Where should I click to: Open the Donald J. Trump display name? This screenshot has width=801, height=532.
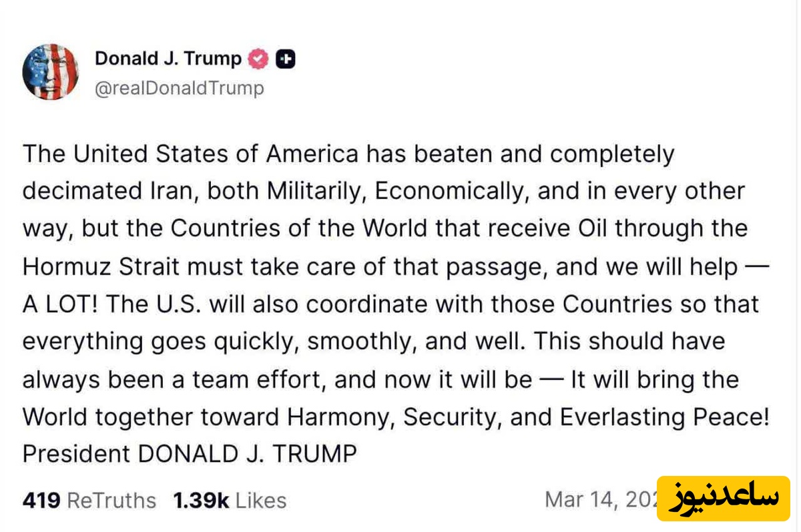tap(168, 59)
